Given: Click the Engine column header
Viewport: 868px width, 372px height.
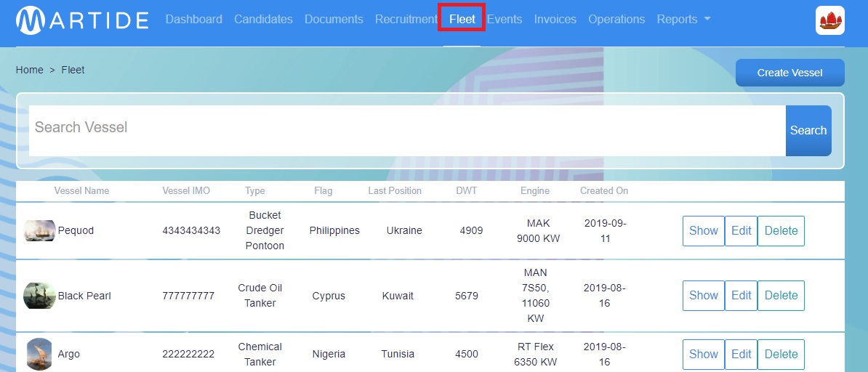Looking at the screenshot, I should (535, 191).
